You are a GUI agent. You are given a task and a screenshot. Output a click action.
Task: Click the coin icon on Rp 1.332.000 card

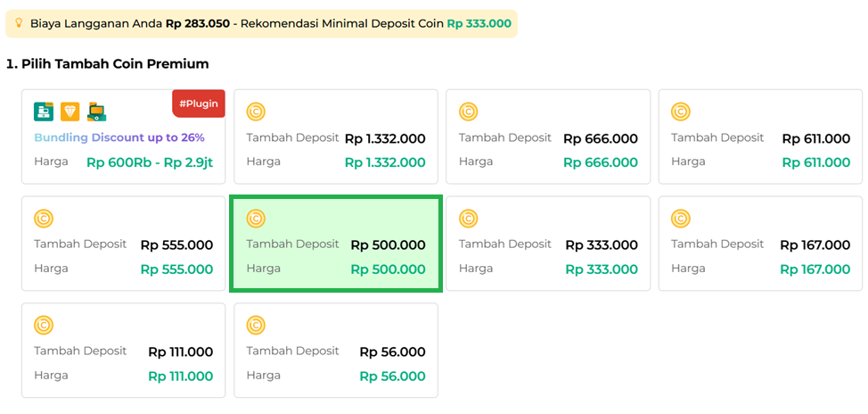[x=256, y=112]
